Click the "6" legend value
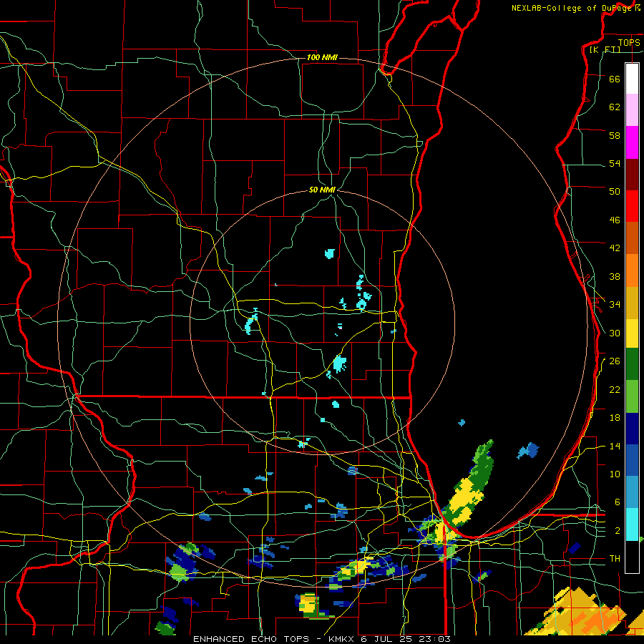 click(x=618, y=502)
